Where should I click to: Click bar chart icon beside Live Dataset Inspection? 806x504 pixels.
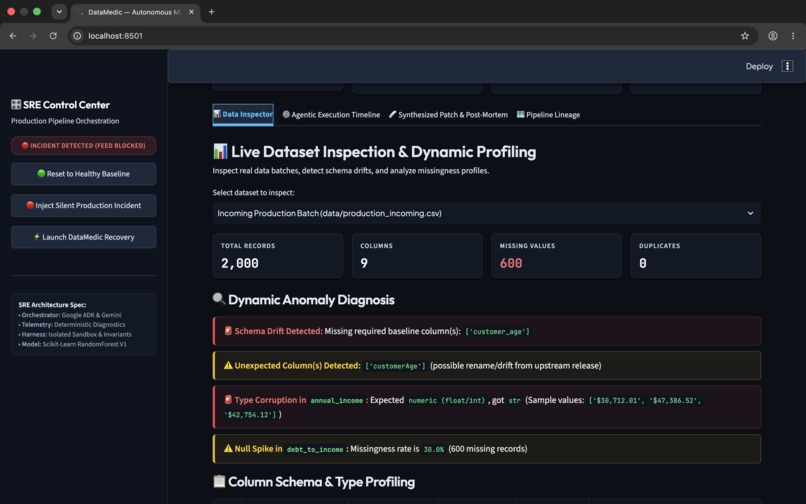pos(220,151)
